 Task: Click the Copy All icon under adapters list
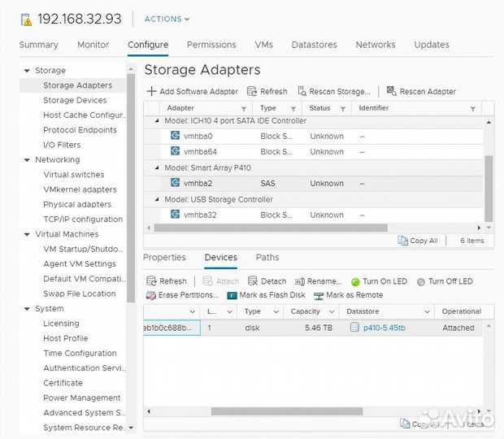coord(402,241)
